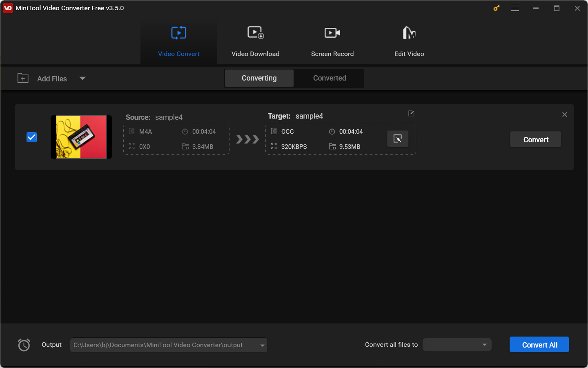The height and width of the screenshot is (368, 588).
Task: Remove sample4 from the list
Action: 565,114
